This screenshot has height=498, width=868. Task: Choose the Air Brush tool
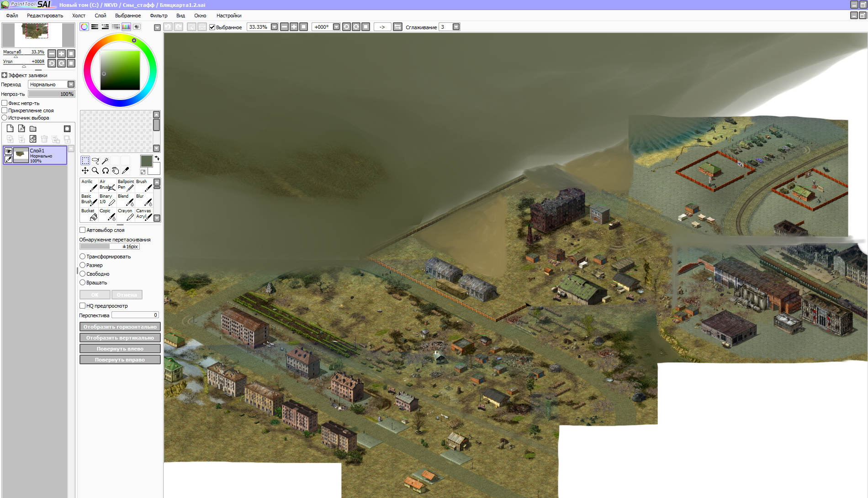[x=107, y=185]
